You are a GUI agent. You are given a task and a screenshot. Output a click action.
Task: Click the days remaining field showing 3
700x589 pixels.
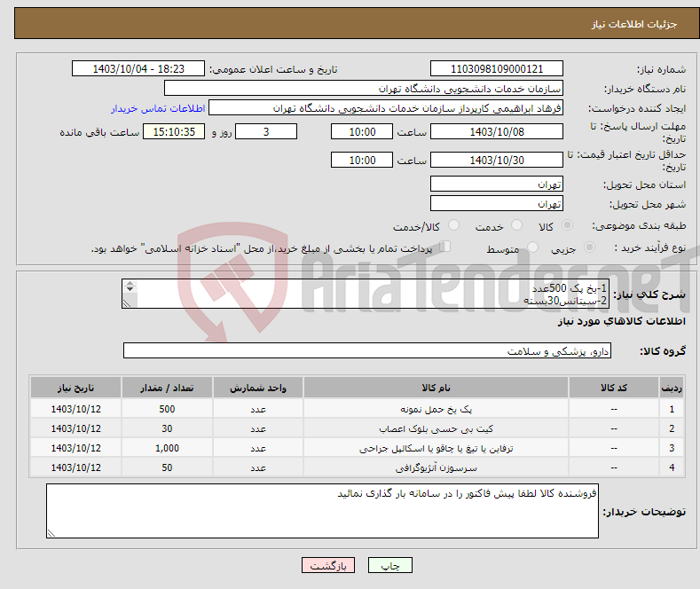266,131
